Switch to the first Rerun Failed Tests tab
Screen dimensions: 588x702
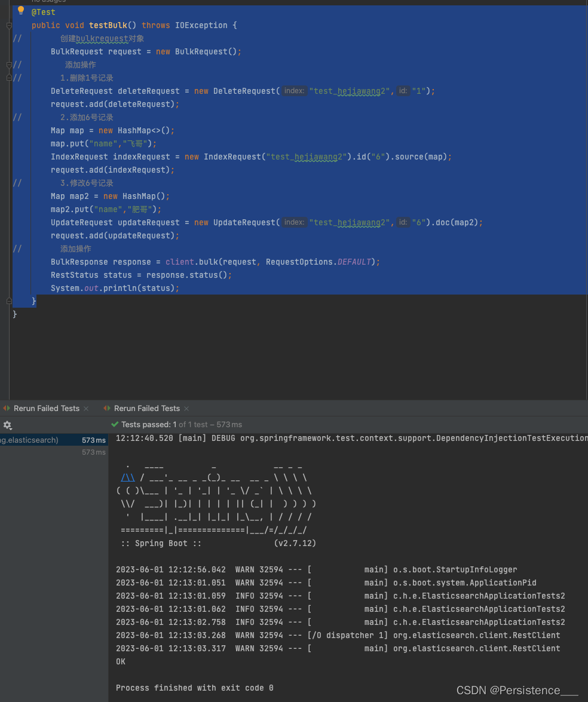click(47, 408)
